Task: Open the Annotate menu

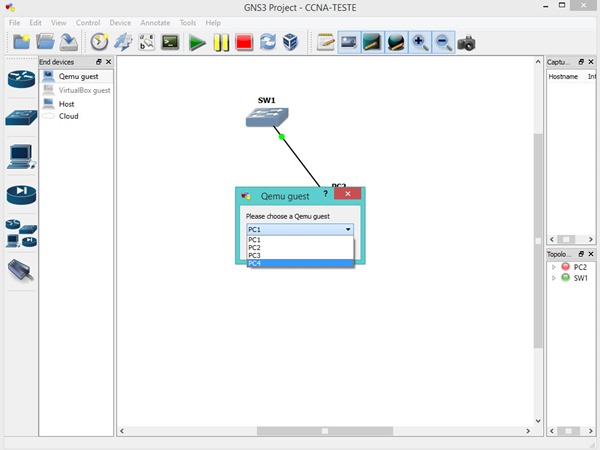Action: [155, 23]
